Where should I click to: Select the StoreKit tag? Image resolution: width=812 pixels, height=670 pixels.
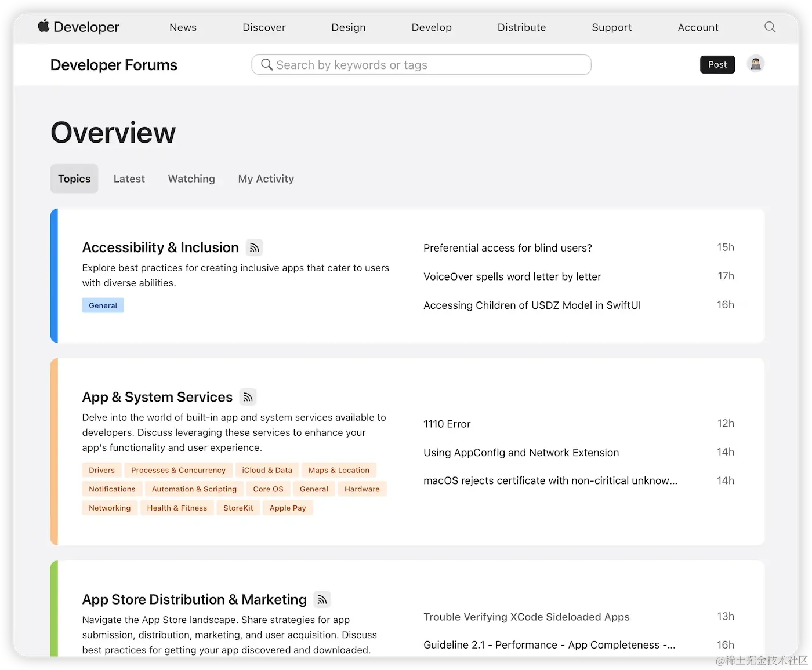click(x=238, y=508)
